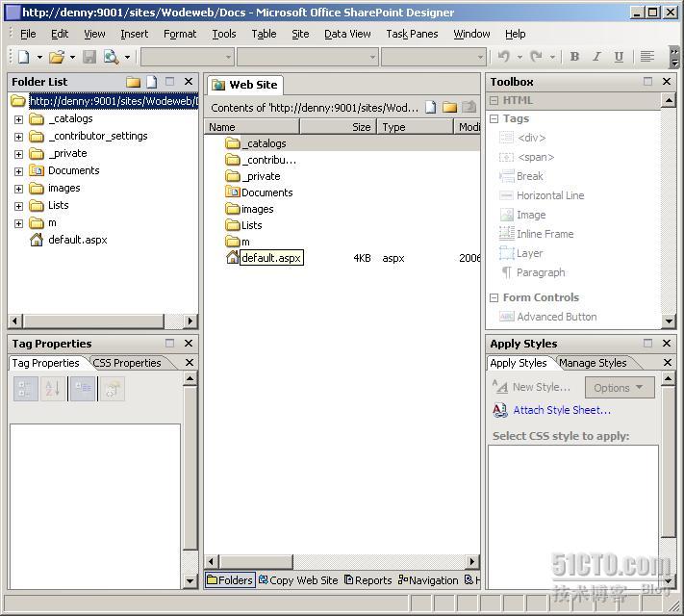Sort by Size column header
Viewport: 684px width, 616px height.
click(x=338, y=127)
